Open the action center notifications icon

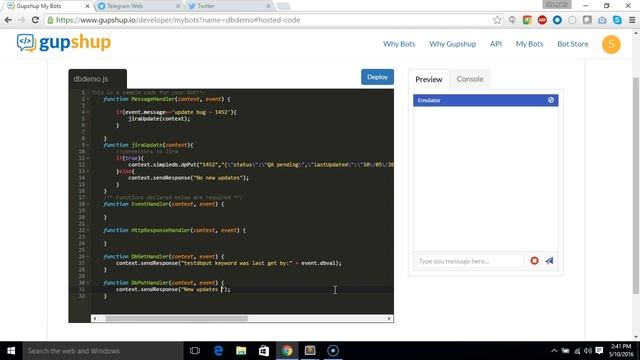[x=599, y=351]
